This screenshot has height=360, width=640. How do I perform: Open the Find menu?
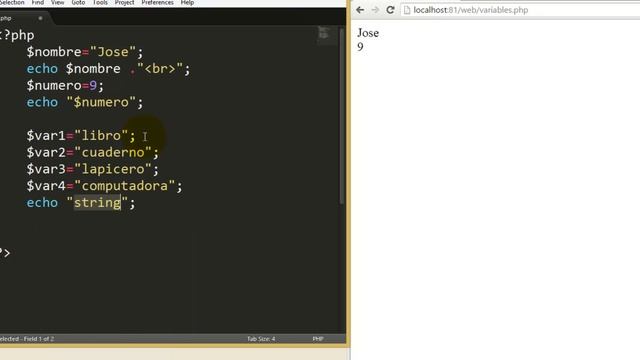pyautogui.click(x=38, y=2)
